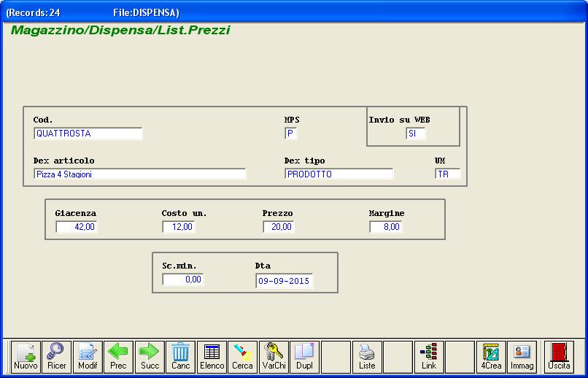Screen dimensions: 588x378
Task: Select the Dex articolo field Pizza 4 Stagioni
Action: tap(139, 174)
